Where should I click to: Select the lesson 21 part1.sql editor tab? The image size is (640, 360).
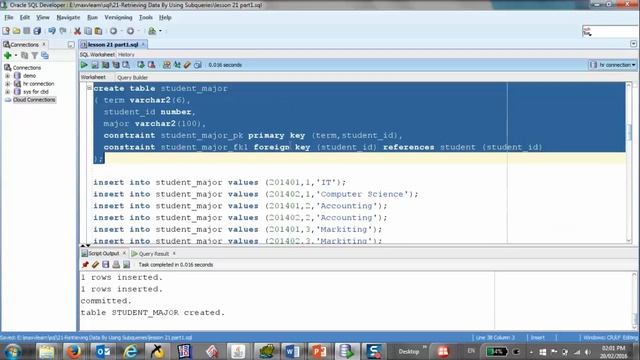[x=113, y=44]
